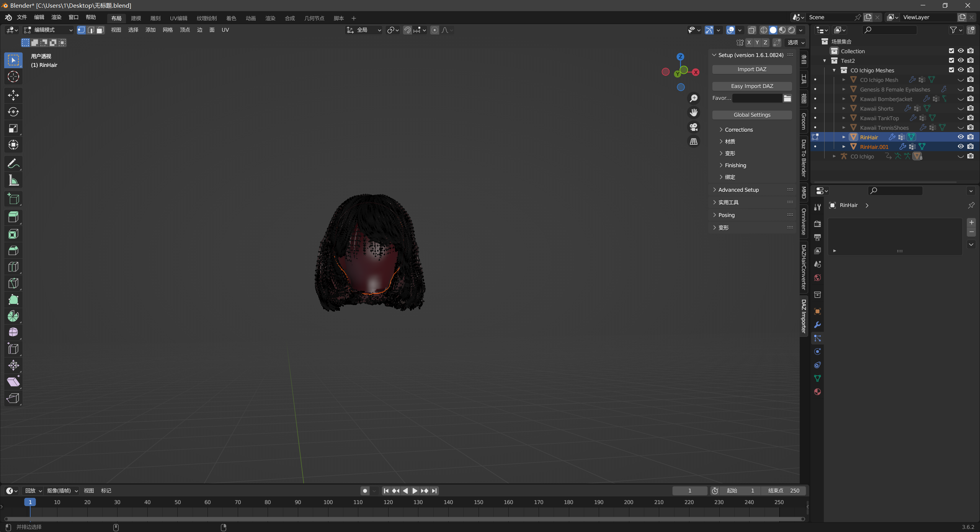Open the 文件 menu
The height and width of the screenshot is (532, 980).
coord(22,17)
